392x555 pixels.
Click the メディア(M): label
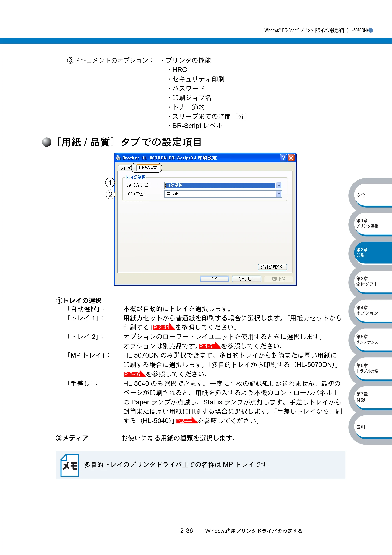point(136,194)
